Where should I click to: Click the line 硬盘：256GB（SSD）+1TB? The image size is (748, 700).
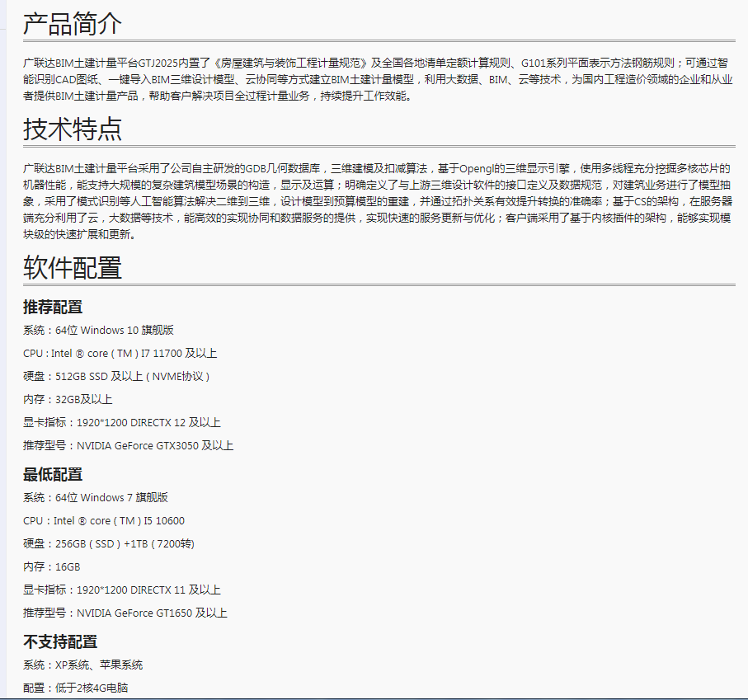pos(109,543)
